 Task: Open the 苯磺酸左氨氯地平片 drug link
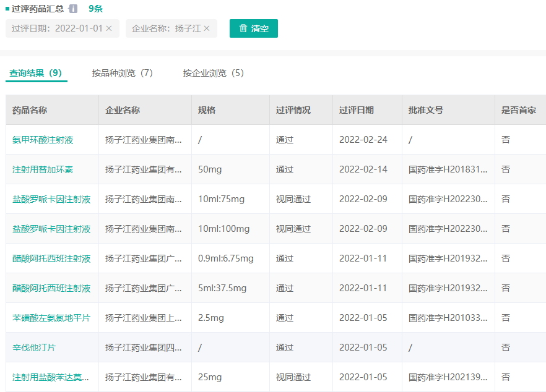(51, 318)
